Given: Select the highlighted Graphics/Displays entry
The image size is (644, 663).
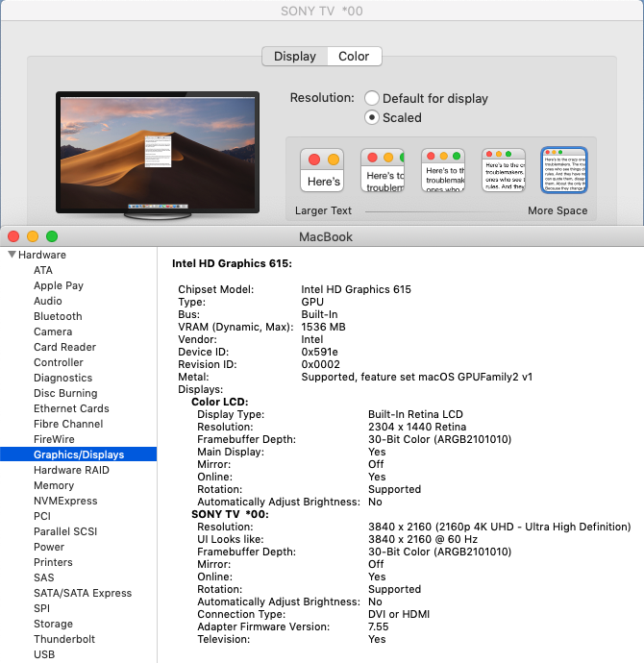Looking at the screenshot, I should 78,454.
